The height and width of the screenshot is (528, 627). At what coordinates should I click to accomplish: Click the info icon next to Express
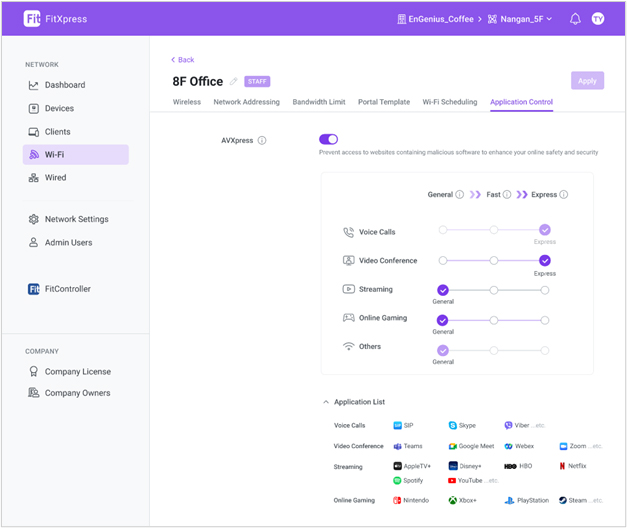tap(564, 195)
